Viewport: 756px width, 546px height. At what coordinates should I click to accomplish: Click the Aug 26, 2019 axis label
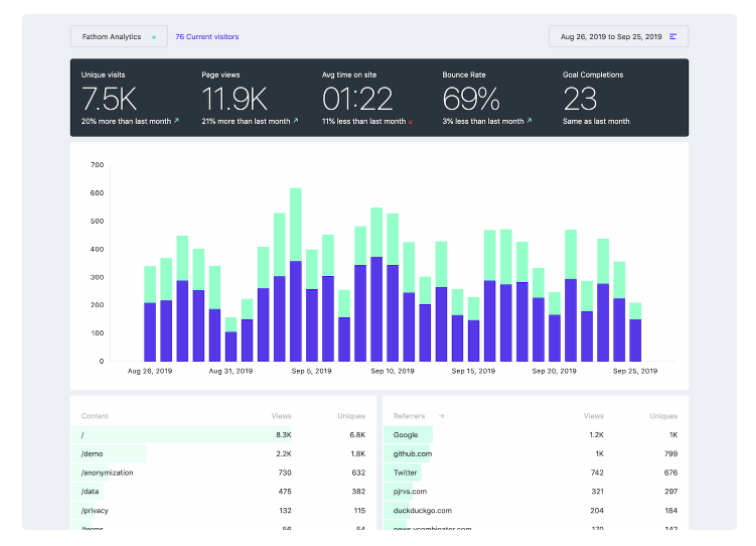[150, 371]
